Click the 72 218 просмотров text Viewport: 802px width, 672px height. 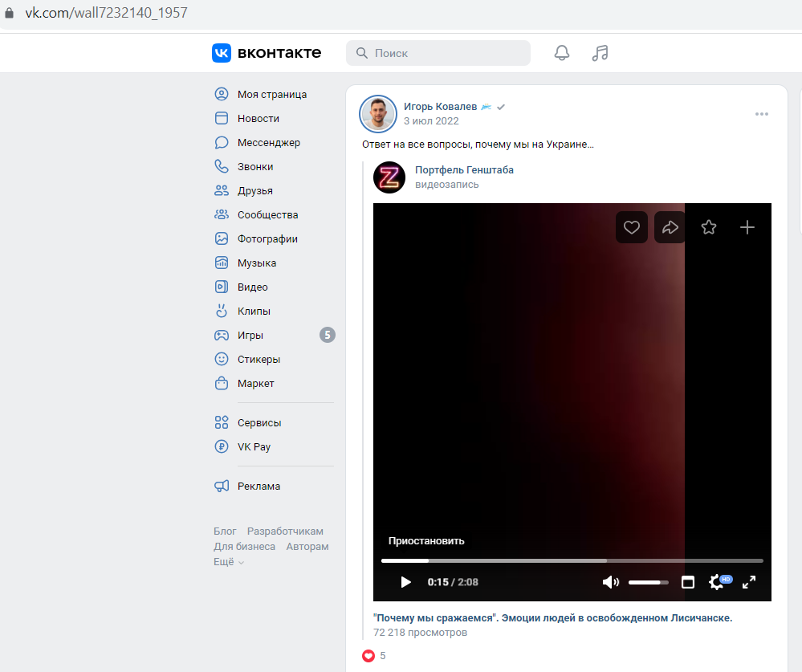420,633
